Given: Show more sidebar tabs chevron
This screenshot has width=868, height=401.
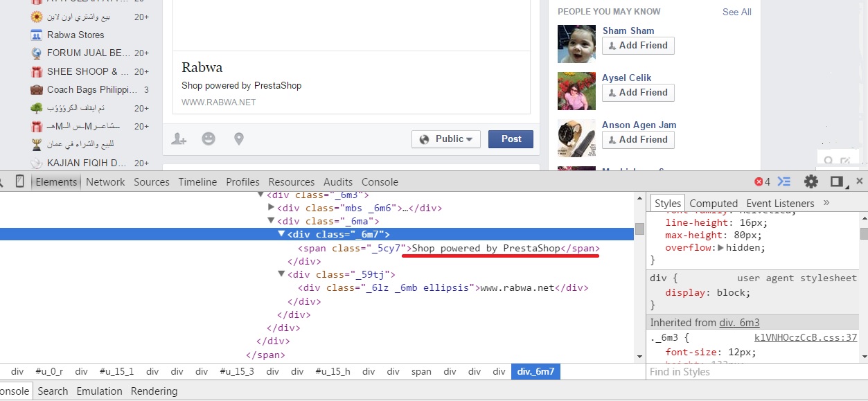Looking at the screenshot, I should coord(826,203).
